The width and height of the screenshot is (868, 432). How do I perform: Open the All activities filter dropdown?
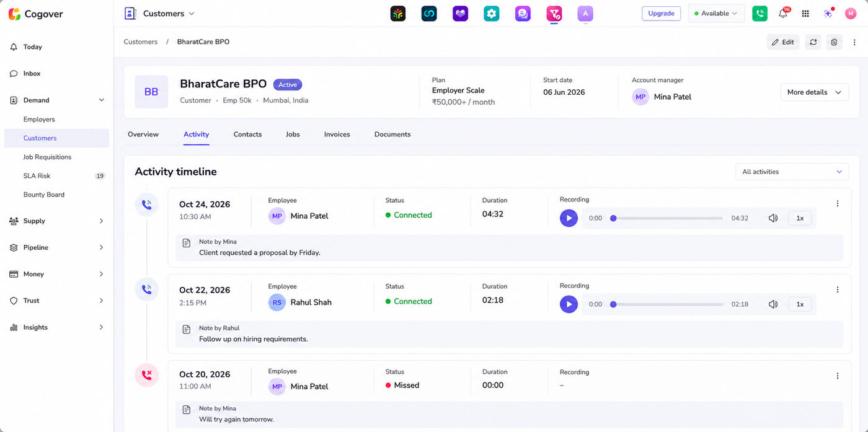pos(792,172)
